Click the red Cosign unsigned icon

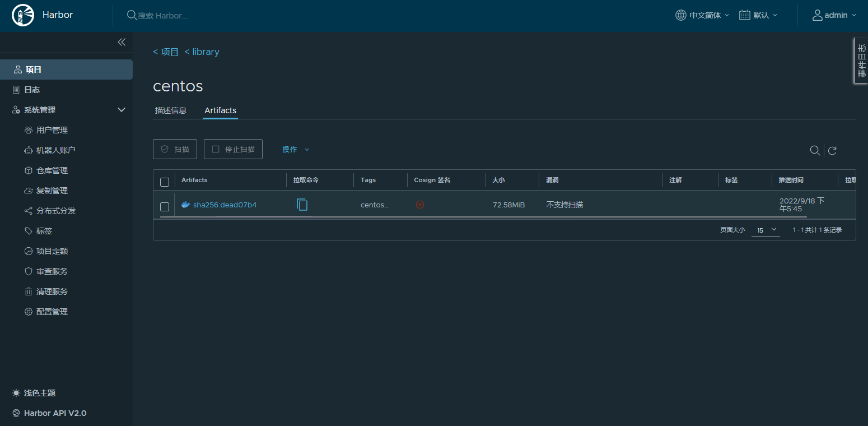(x=420, y=205)
